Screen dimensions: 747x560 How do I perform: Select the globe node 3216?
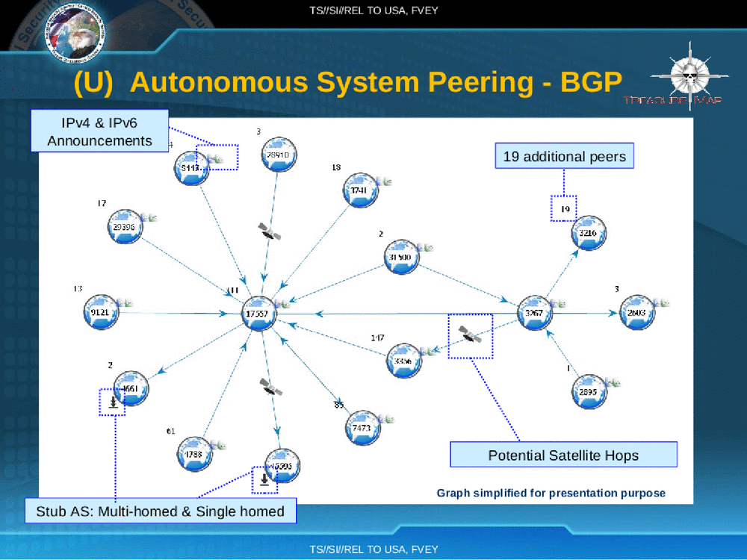(x=589, y=233)
